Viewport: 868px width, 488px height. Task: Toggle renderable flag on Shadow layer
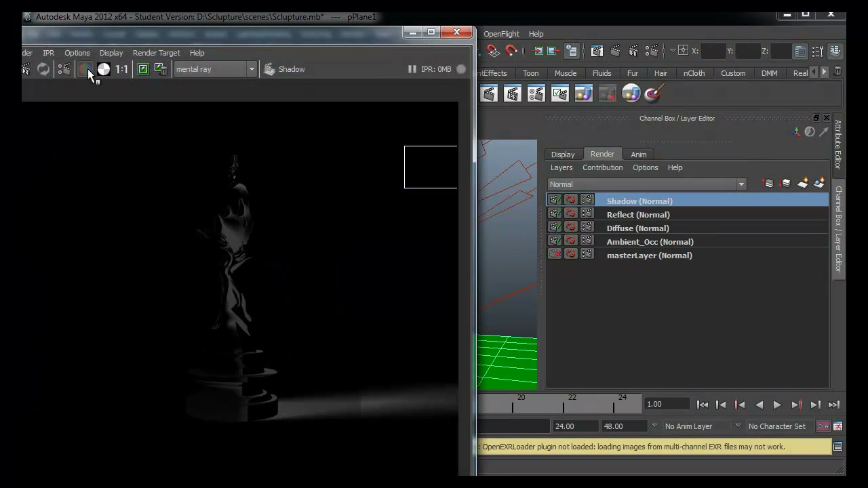click(x=555, y=200)
